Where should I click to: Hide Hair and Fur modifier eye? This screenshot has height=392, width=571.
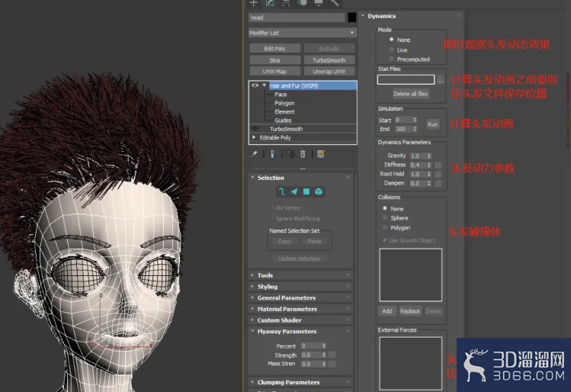255,85
